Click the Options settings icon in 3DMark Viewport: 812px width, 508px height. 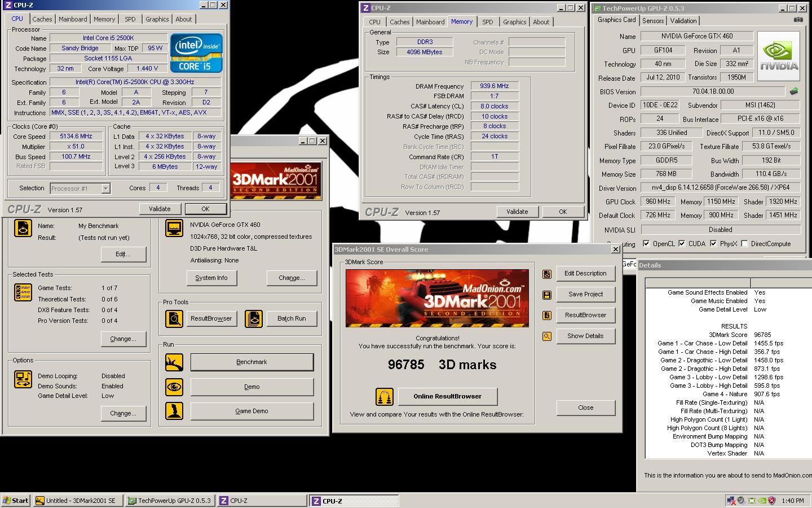pos(23,379)
